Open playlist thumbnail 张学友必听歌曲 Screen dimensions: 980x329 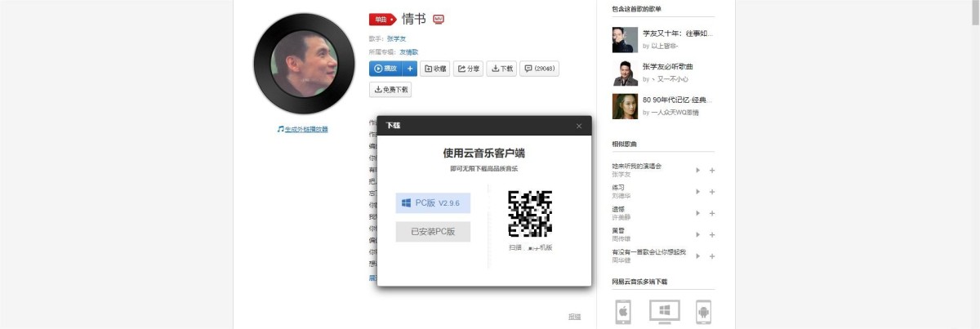tap(625, 73)
